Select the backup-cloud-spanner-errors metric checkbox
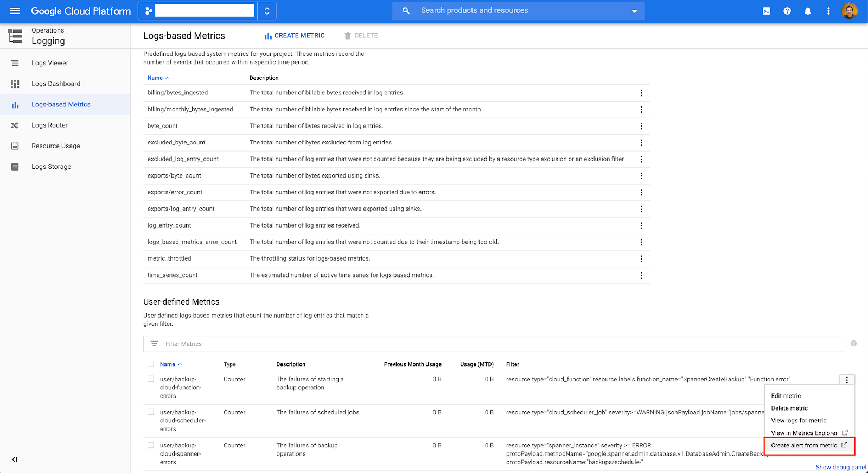 (x=151, y=445)
